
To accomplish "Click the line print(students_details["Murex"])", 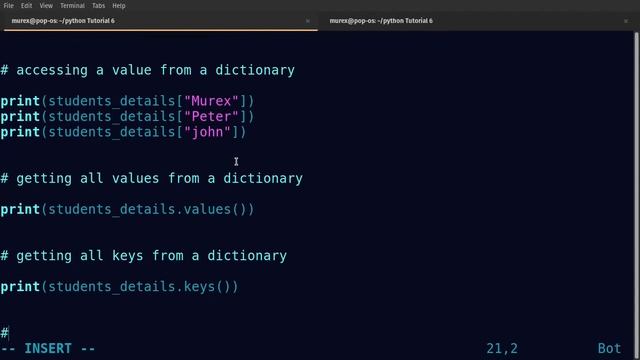I will coord(127,101).
